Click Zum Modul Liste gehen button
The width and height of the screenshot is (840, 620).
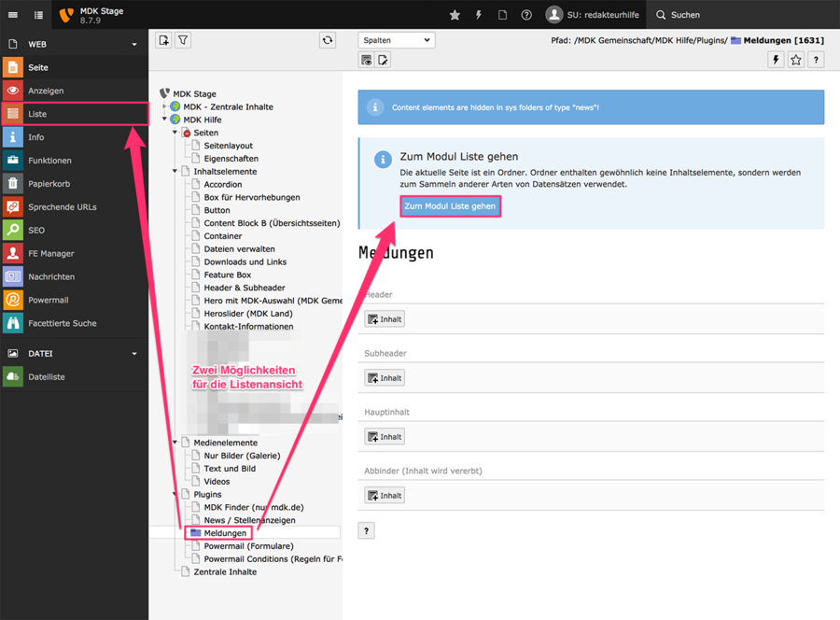[450, 206]
